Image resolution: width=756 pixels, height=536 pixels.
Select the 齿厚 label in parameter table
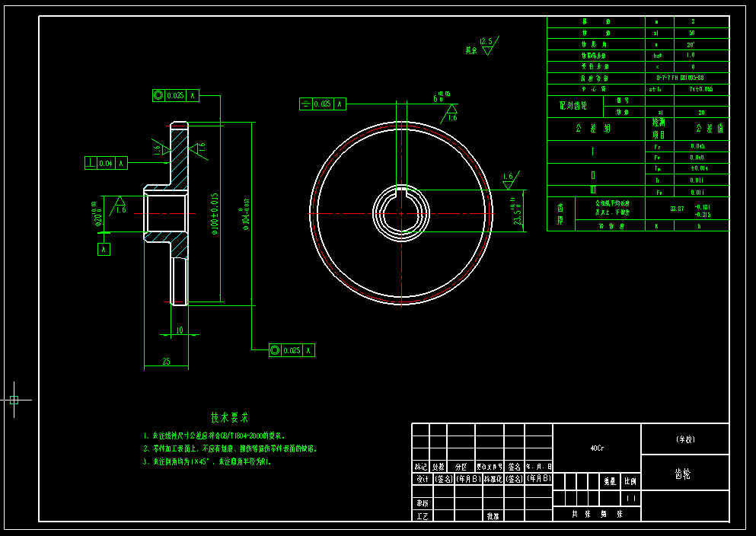click(561, 214)
